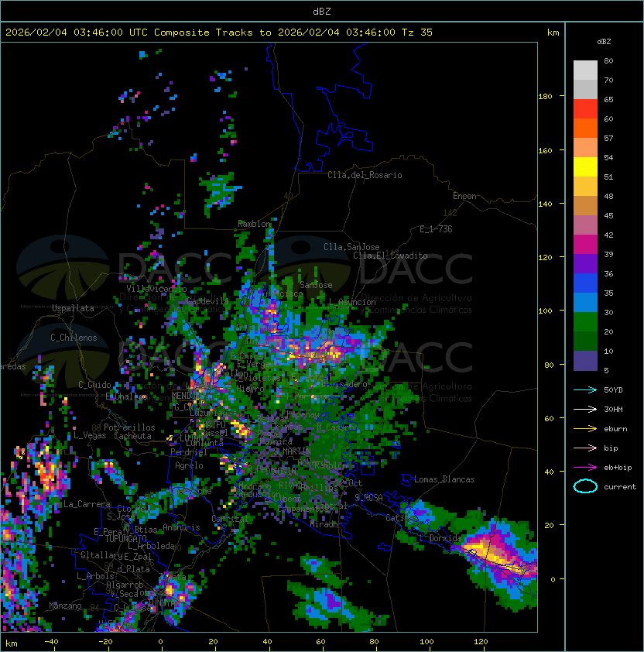This screenshot has height=652, width=644.
Task: Click the 'Algarrob' map label
Action: (x=125, y=585)
